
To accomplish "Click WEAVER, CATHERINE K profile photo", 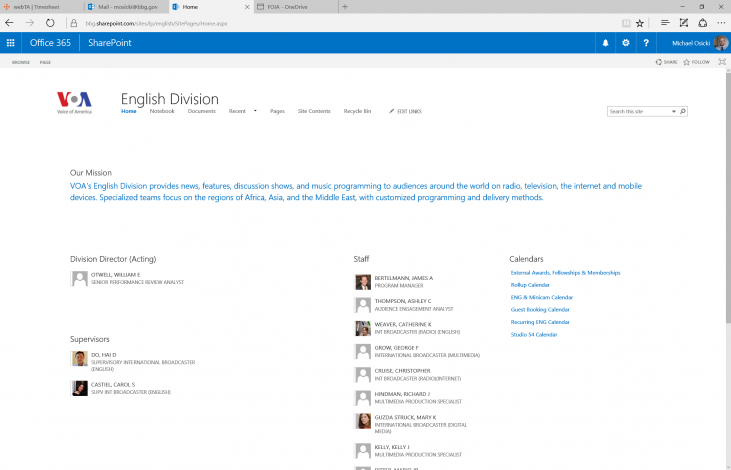I will point(363,328).
